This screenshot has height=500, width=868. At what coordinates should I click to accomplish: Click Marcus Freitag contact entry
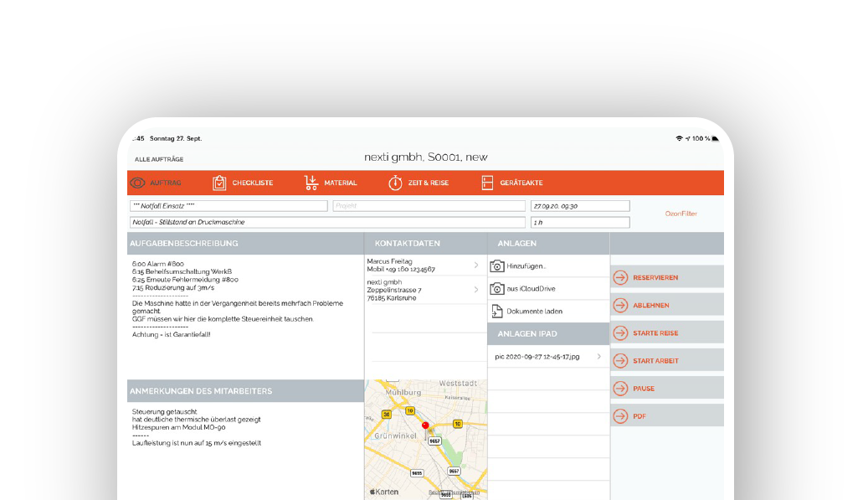click(x=424, y=265)
